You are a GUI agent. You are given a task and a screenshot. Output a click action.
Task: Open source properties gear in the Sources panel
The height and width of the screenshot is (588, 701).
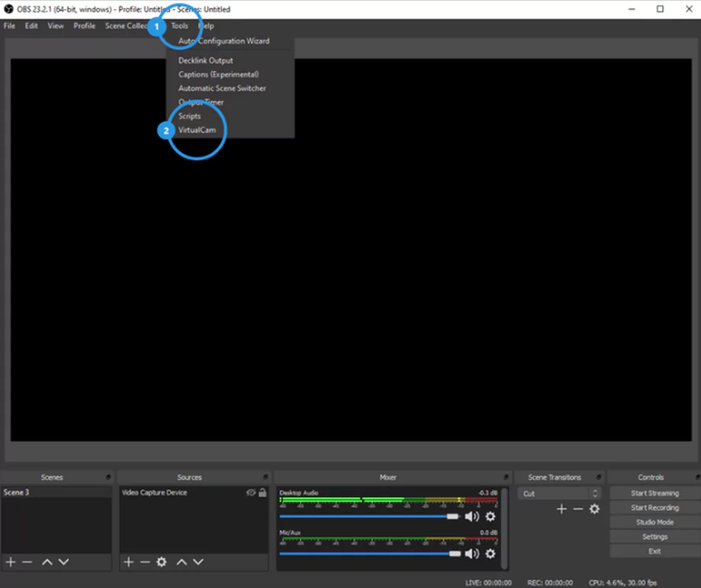pyautogui.click(x=162, y=562)
